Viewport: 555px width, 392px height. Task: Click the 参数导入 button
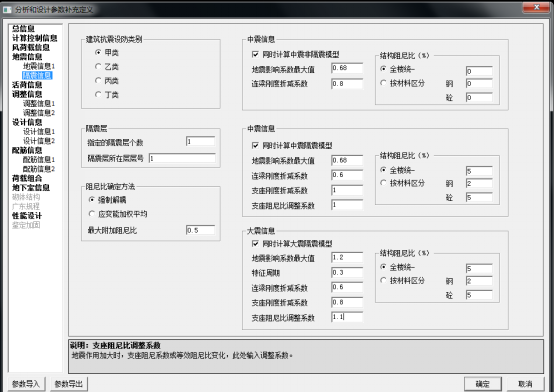[x=26, y=384]
